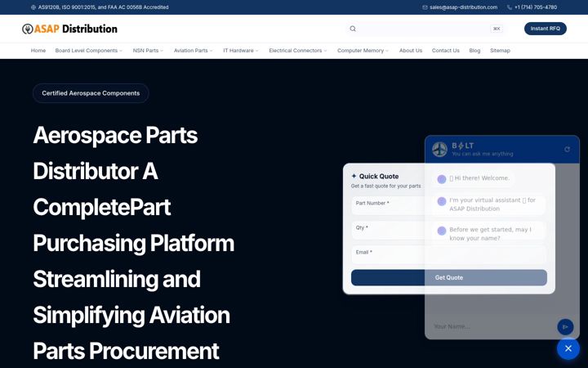This screenshot has width=588, height=368.
Task: Click sales@asap-distribution.com email link
Action: (x=464, y=7)
